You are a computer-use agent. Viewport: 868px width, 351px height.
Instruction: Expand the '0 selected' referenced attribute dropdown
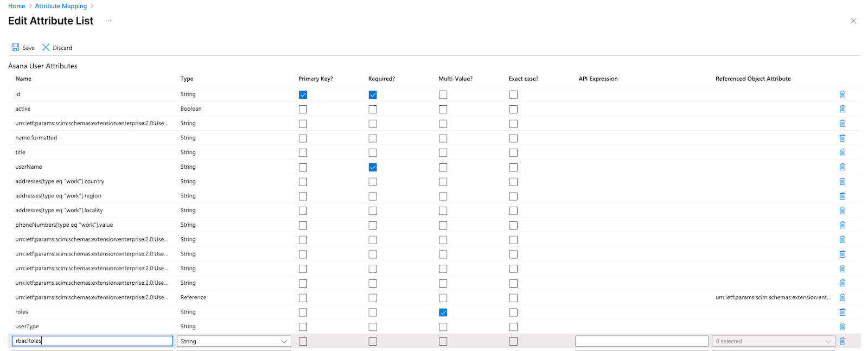tap(773, 341)
